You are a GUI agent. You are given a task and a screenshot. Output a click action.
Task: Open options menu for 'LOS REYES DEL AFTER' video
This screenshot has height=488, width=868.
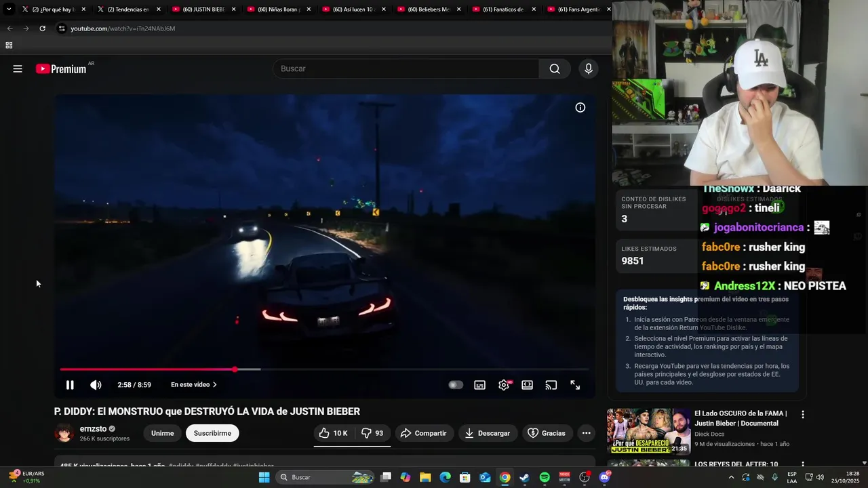(803, 465)
